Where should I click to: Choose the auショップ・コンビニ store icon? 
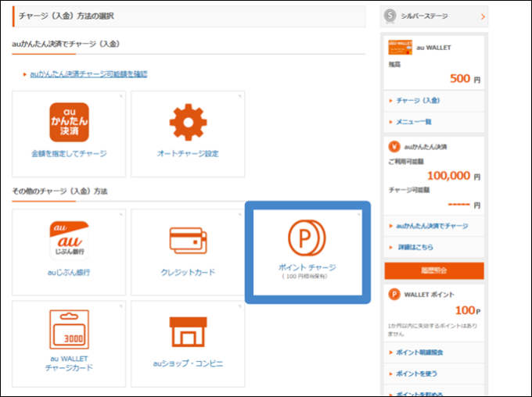coord(188,332)
